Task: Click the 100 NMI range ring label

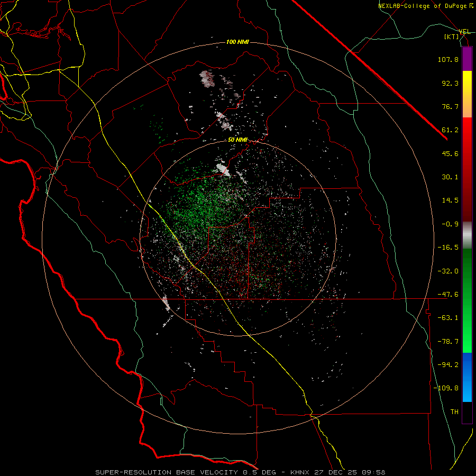Action: tap(237, 42)
